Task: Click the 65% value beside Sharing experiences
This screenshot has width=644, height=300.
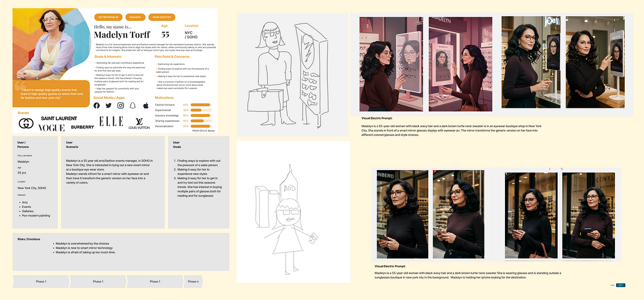Action: [186, 121]
